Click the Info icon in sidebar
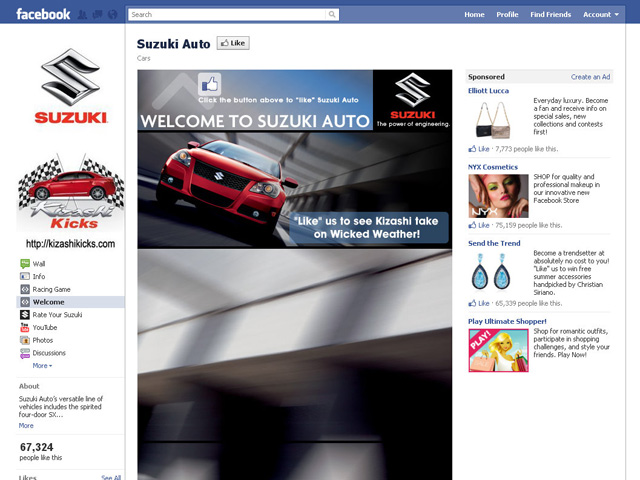Image resolution: width=640 pixels, height=480 pixels. point(25,276)
